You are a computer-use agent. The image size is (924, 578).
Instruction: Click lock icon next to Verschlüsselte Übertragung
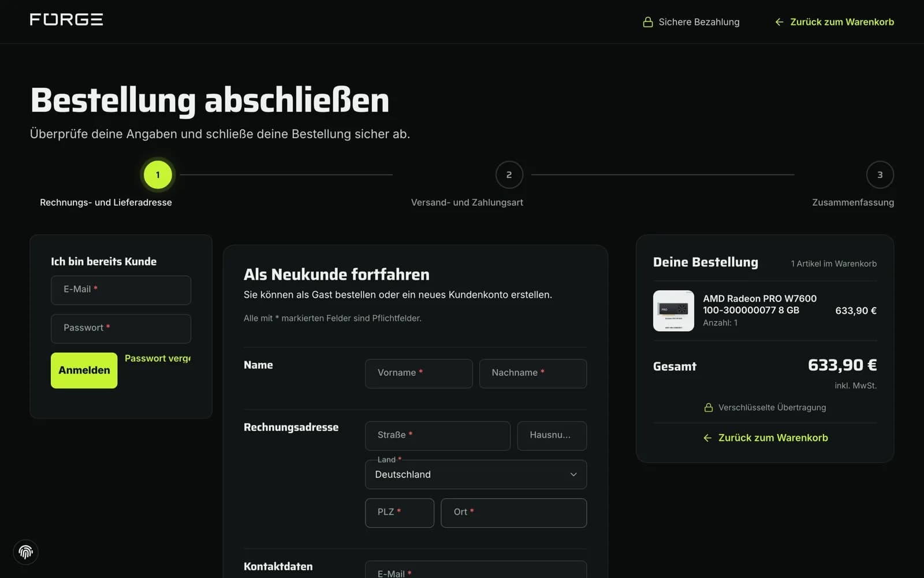(x=709, y=407)
